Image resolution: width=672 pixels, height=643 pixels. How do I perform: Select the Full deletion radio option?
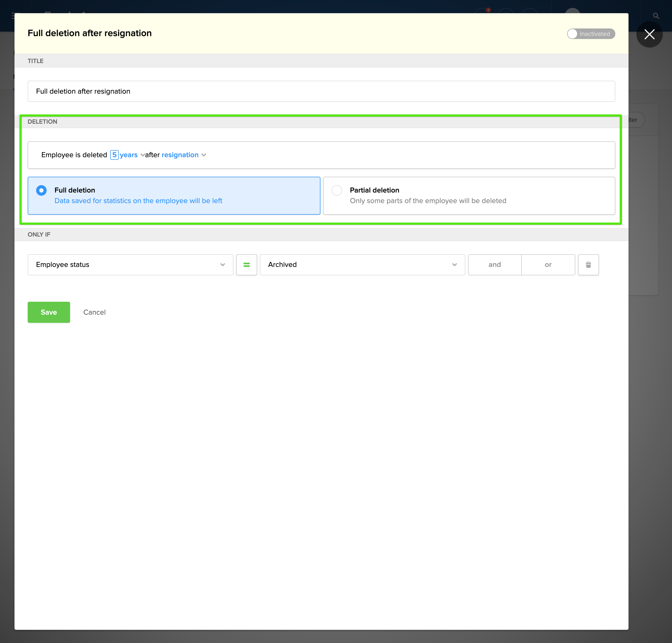coord(41,191)
